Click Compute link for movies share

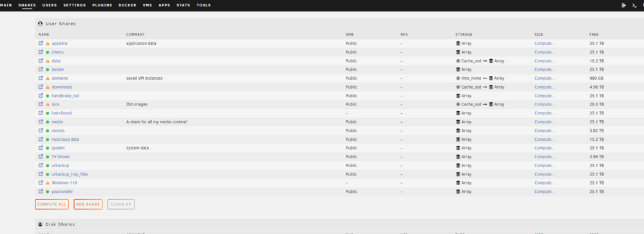(545, 130)
